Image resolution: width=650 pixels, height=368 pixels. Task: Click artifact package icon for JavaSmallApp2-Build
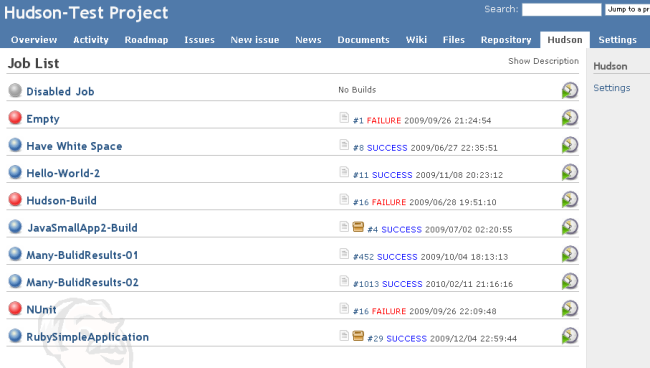click(358, 227)
